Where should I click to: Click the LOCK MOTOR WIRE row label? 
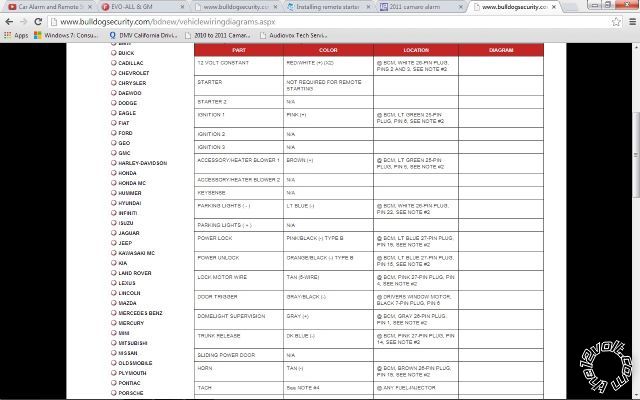coord(222,277)
